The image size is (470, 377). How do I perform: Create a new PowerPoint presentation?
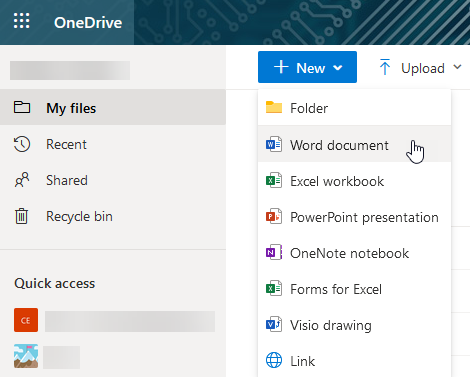(354, 217)
